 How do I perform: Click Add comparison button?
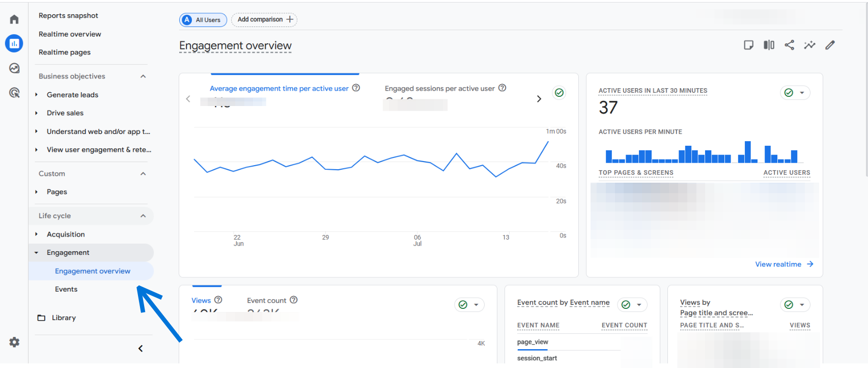click(264, 20)
